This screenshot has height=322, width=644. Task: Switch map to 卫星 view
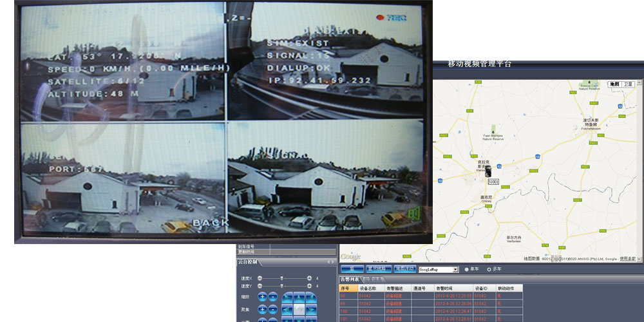[627, 84]
